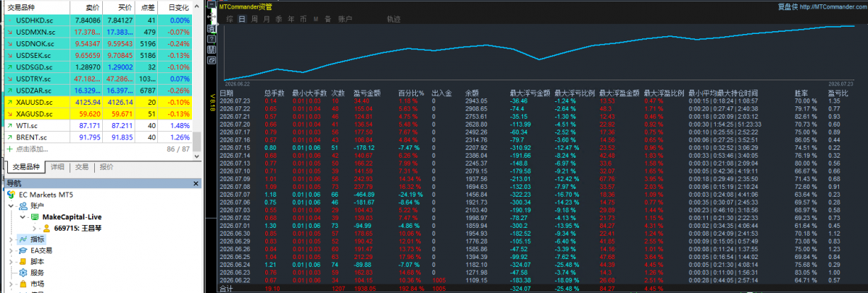
Task: Click the stacked windows icon on panel sidebar
Action: (x=212, y=60)
